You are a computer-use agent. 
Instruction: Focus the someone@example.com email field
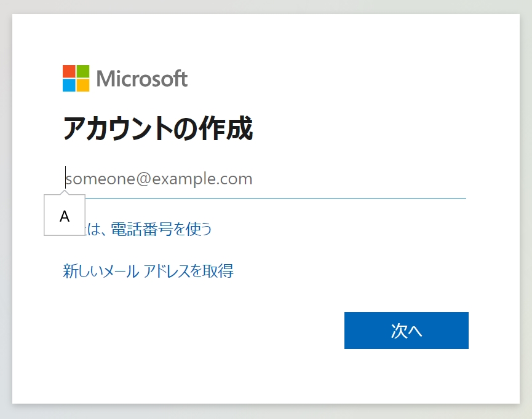click(x=264, y=179)
